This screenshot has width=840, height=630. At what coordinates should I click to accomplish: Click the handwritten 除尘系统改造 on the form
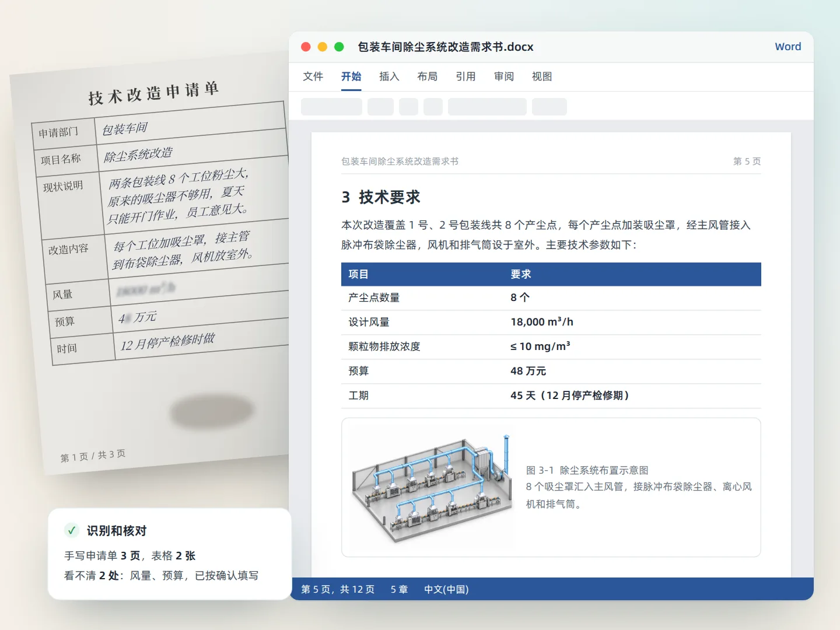[138, 155]
